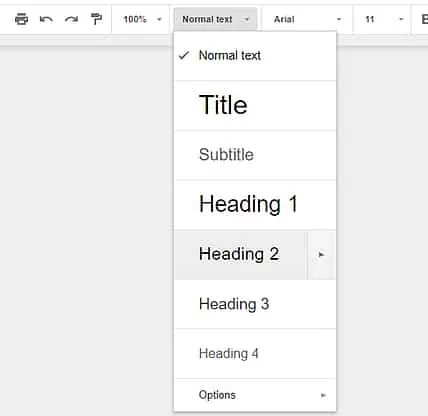Apply the Subtitle style
Viewport: 428px width, 416px height.
click(255, 155)
